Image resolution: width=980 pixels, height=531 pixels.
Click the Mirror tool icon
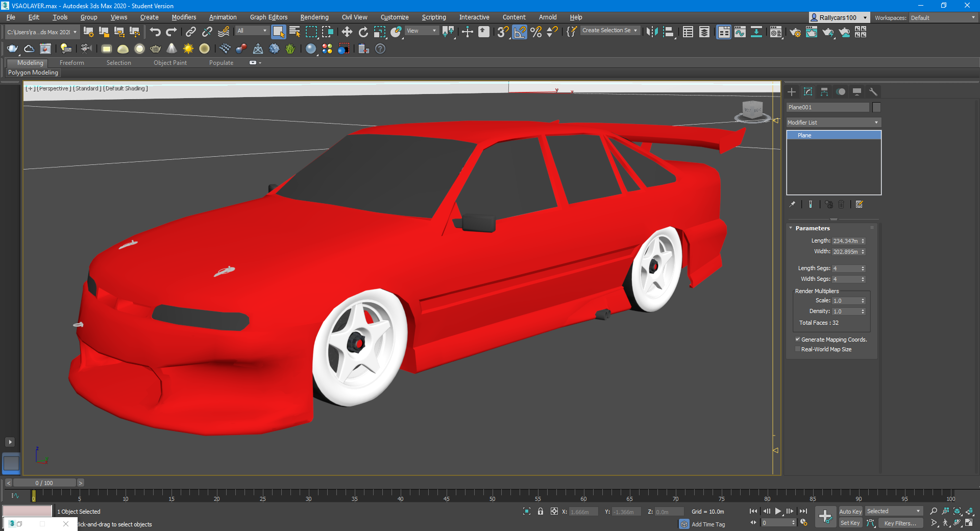[652, 32]
